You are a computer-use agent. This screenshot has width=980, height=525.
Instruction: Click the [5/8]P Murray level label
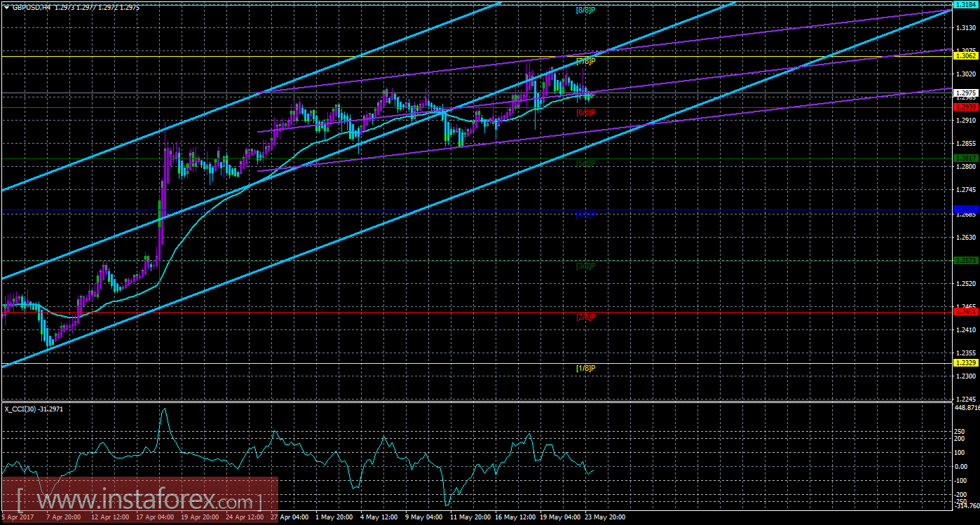coord(585,163)
